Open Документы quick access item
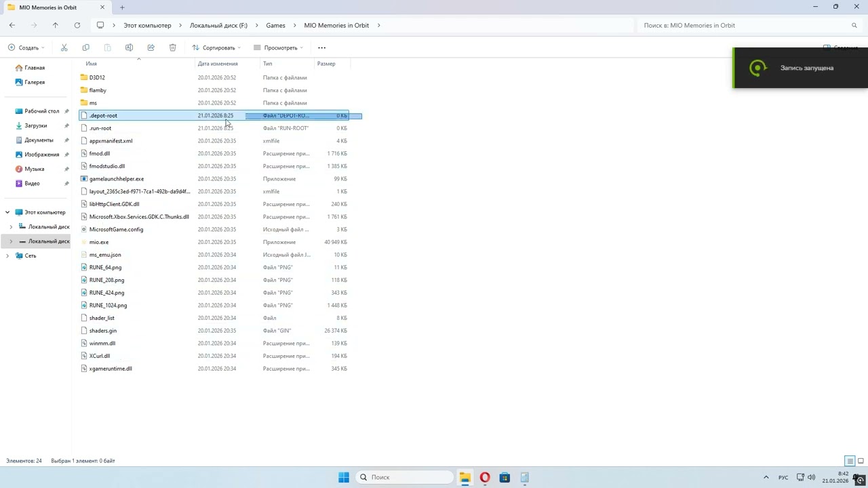The width and height of the screenshot is (868, 488). [x=39, y=140]
